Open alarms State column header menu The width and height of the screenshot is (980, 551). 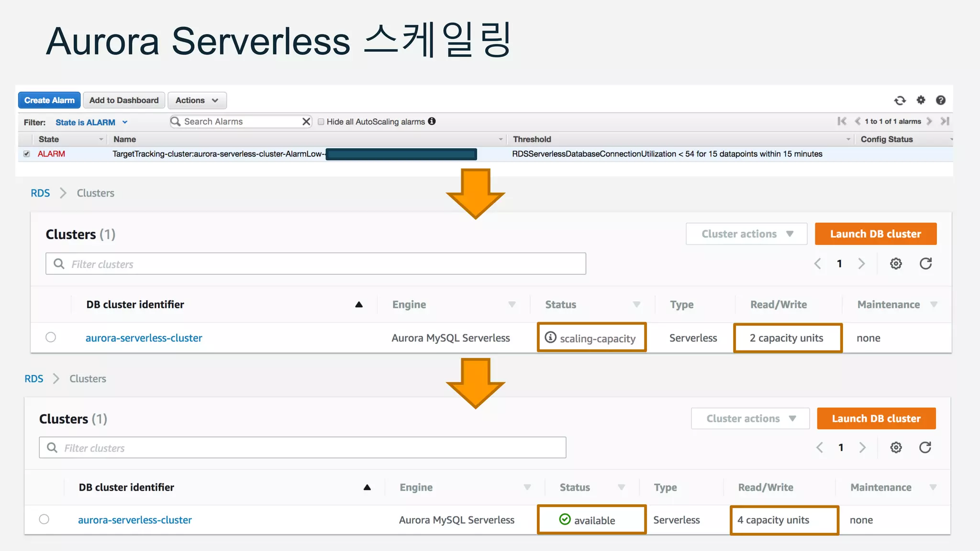(x=101, y=139)
